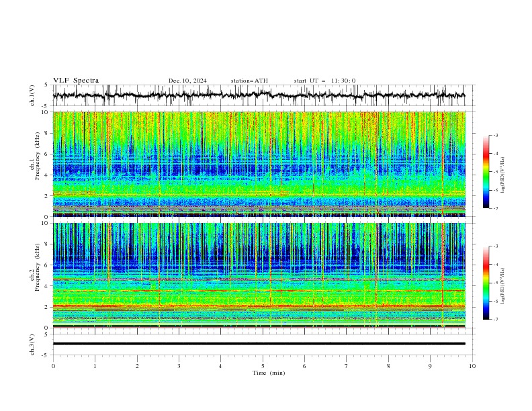Select the log(PSD) label of ch.1 color bar
Viewport: 532px width, 411px height.
[503, 175]
